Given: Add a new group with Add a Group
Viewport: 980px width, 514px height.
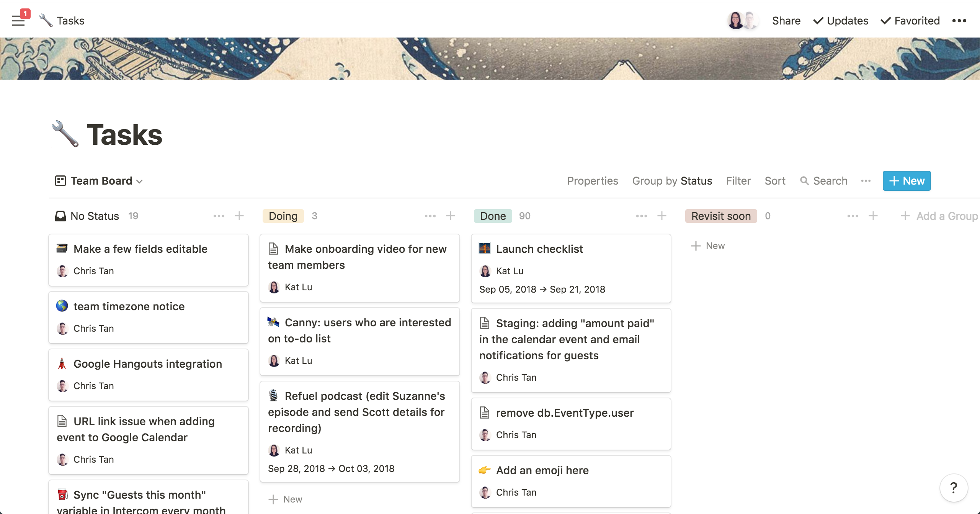Looking at the screenshot, I should coord(940,216).
